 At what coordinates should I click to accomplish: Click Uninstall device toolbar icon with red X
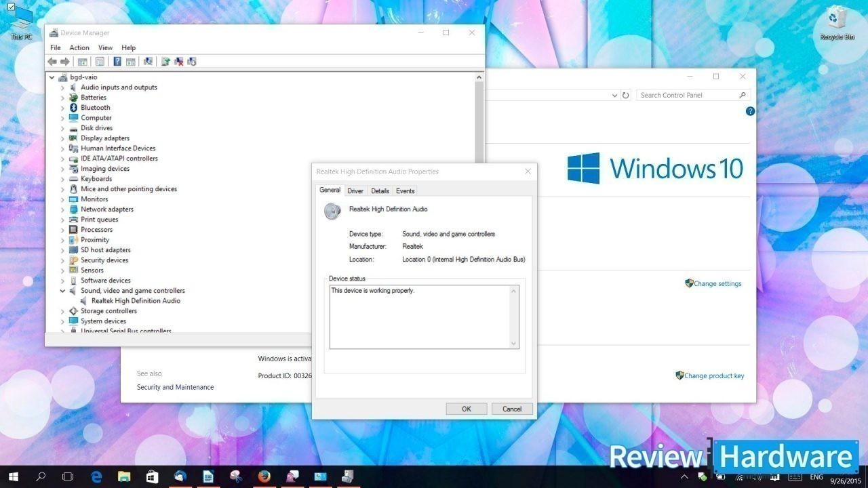coord(179,62)
